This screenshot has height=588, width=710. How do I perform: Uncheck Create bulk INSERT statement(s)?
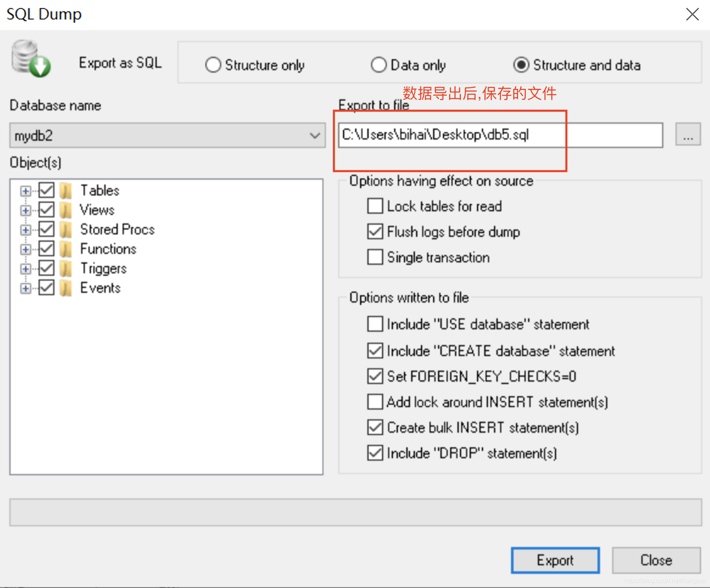click(375, 427)
